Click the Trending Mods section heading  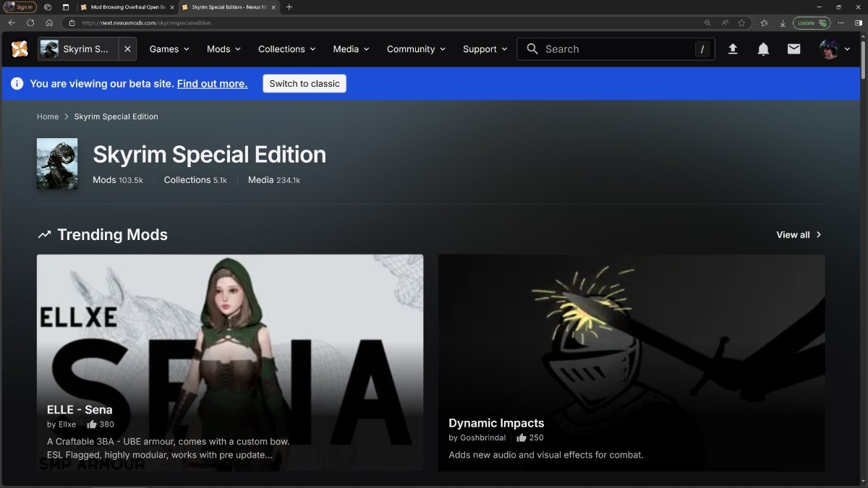(x=112, y=235)
